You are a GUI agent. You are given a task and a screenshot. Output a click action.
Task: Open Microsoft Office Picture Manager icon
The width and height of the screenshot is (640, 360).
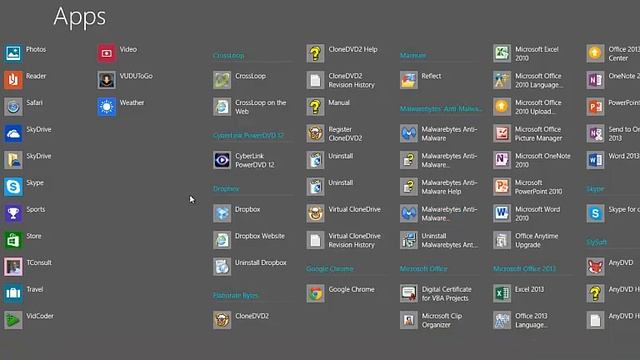[502, 133]
